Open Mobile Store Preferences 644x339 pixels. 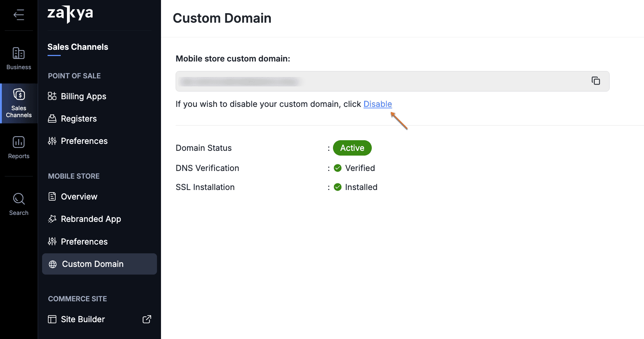pos(84,242)
